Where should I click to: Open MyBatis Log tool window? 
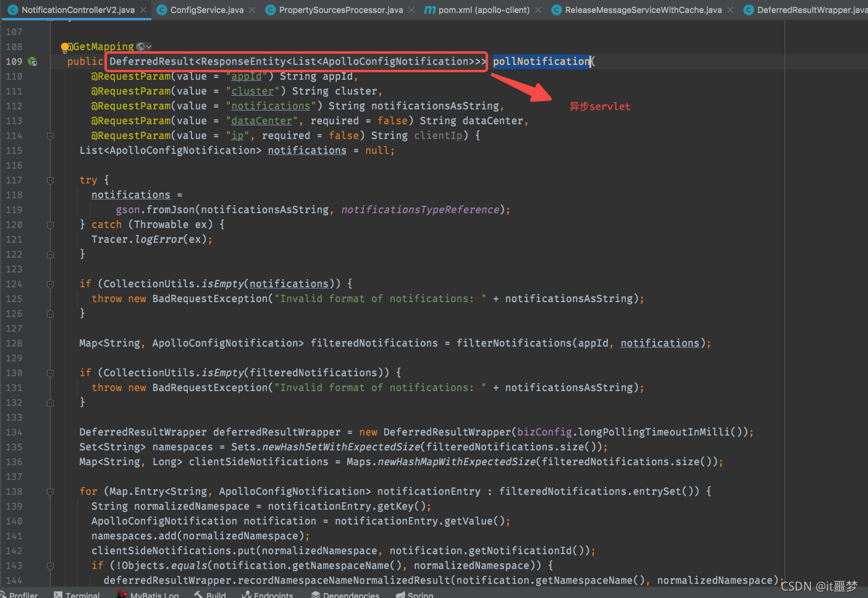tap(148, 595)
